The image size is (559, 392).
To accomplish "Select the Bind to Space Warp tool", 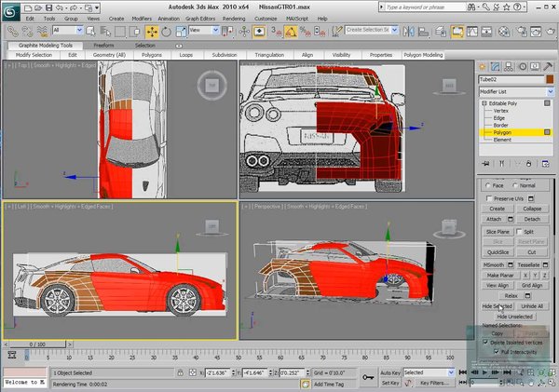I will [43, 32].
